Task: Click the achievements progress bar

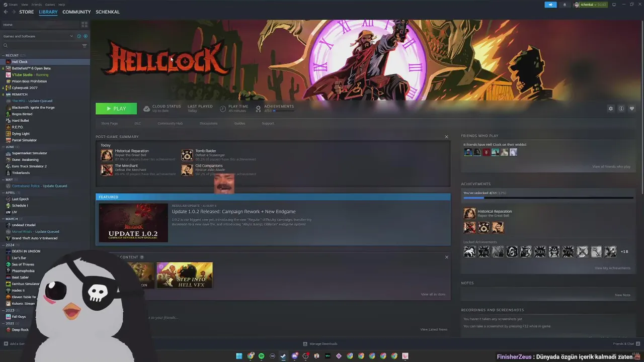Action: pyautogui.click(x=548, y=198)
